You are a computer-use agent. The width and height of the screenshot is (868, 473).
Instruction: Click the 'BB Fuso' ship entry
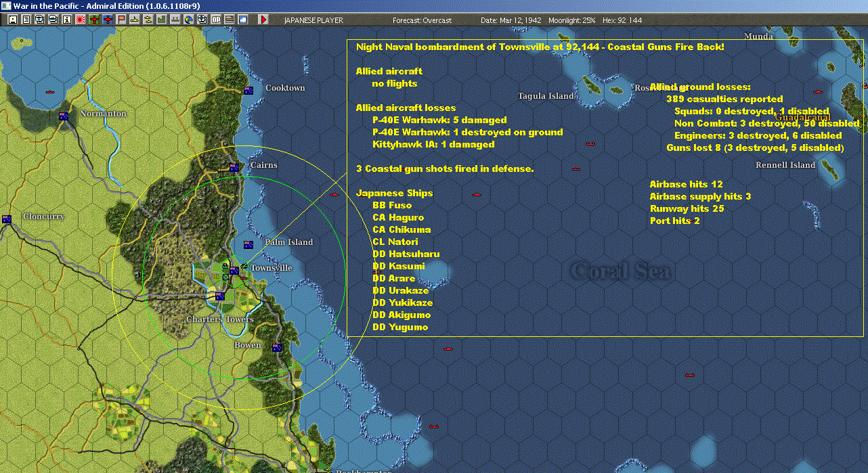coord(392,206)
